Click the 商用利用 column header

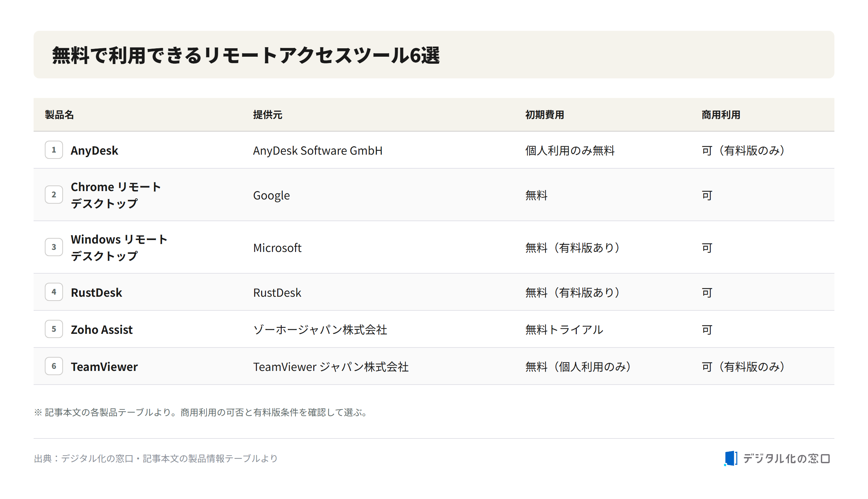pyautogui.click(x=721, y=115)
